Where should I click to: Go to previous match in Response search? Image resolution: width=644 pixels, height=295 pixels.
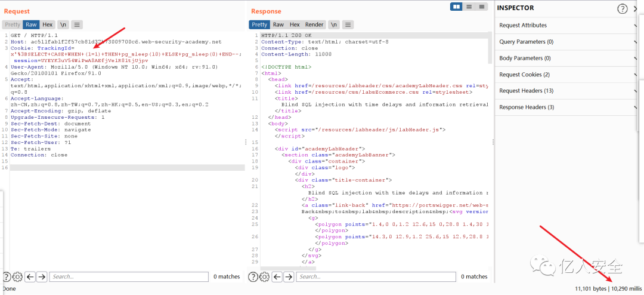pos(277,276)
